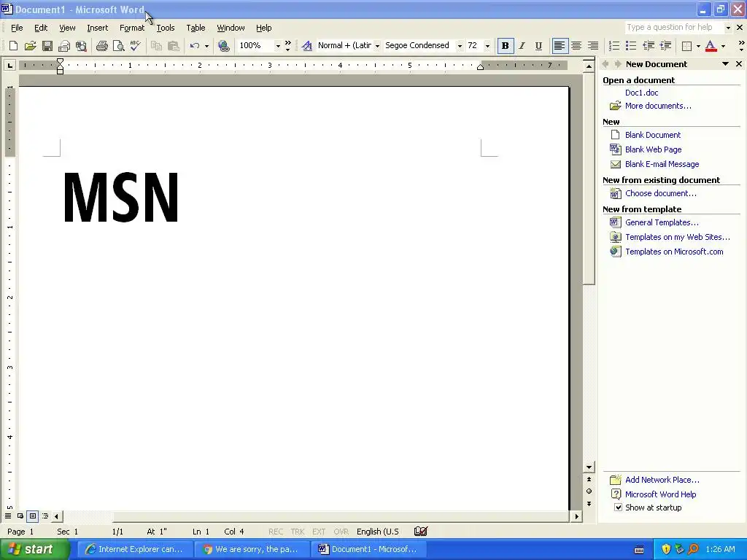
Task: Expand the font color dropdown arrow
Action: pyautogui.click(x=723, y=46)
